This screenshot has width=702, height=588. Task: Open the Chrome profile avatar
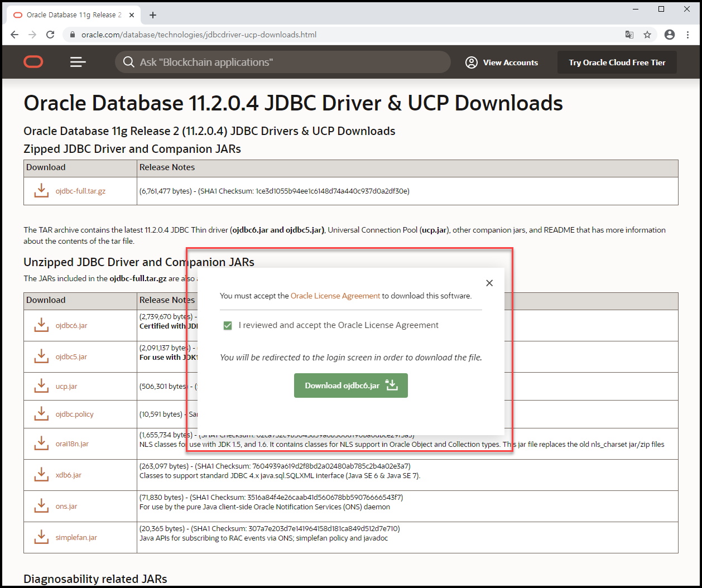[x=670, y=35]
